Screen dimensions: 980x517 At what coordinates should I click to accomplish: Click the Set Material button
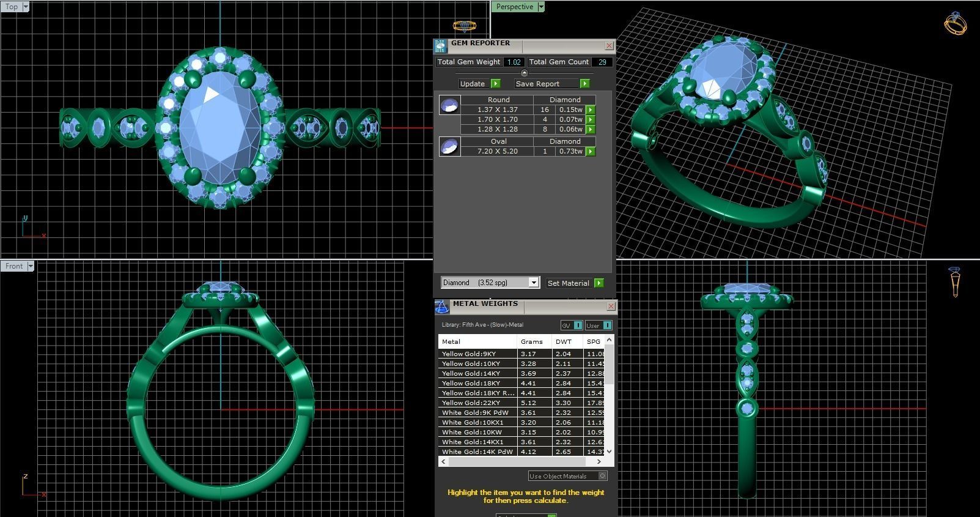569,283
